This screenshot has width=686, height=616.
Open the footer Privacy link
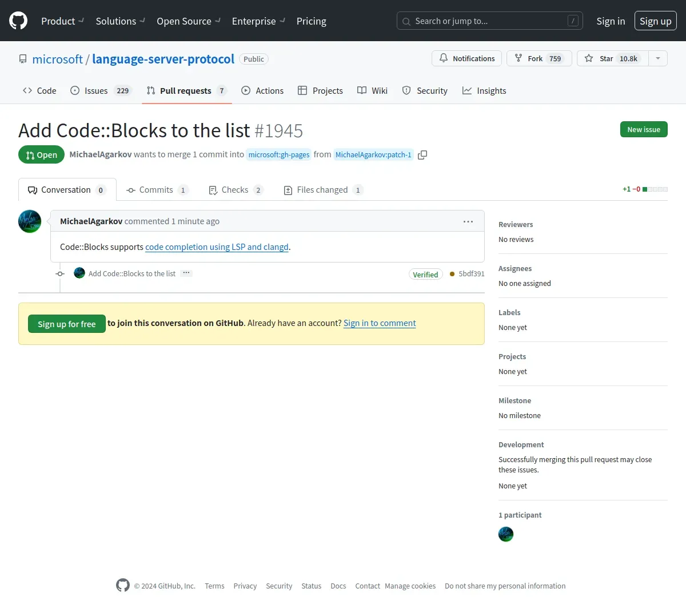click(x=245, y=586)
